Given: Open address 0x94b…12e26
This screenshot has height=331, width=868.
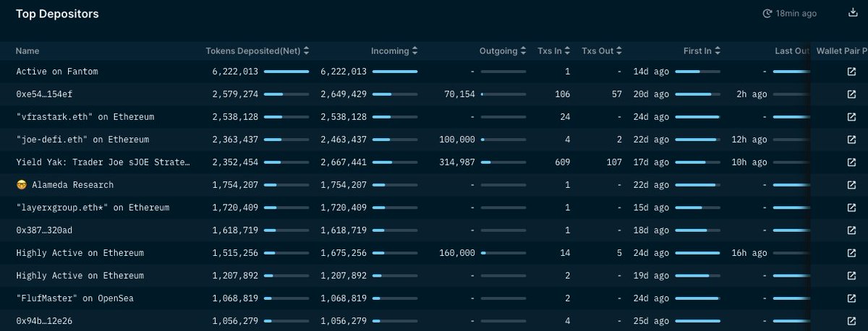Looking at the screenshot, I should (43, 321).
